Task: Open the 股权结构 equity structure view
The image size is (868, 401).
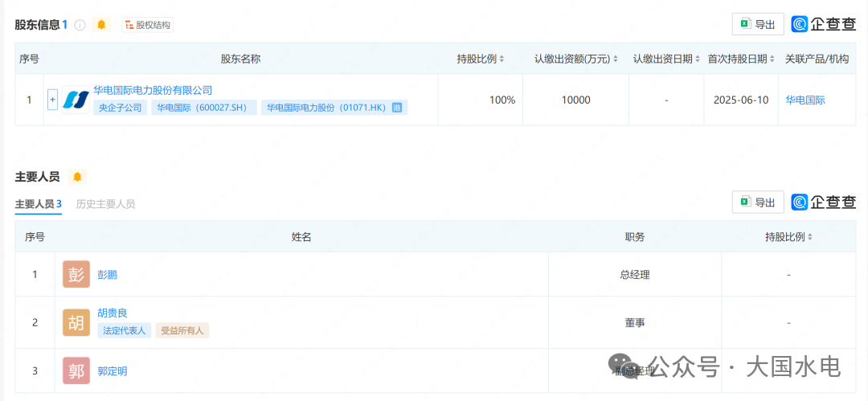Action: click(x=147, y=25)
